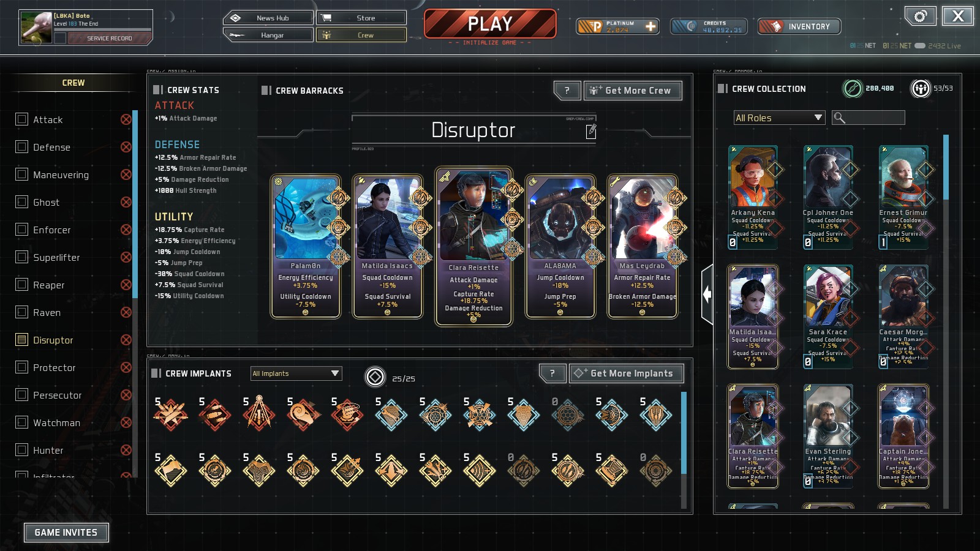Image resolution: width=980 pixels, height=551 pixels.
Task: Delete the Attack crew loadout
Action: point(126,119)
